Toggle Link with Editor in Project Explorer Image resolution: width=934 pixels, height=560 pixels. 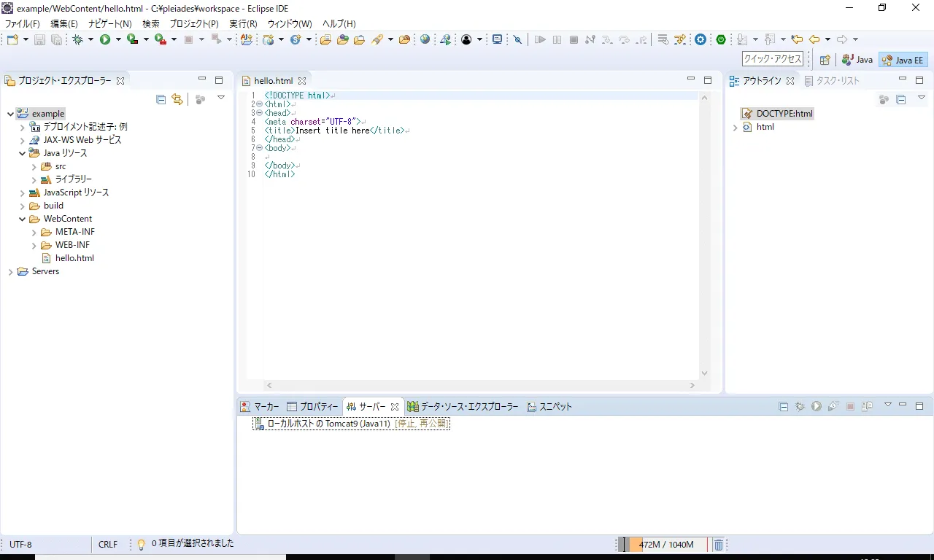click(177, 99)
